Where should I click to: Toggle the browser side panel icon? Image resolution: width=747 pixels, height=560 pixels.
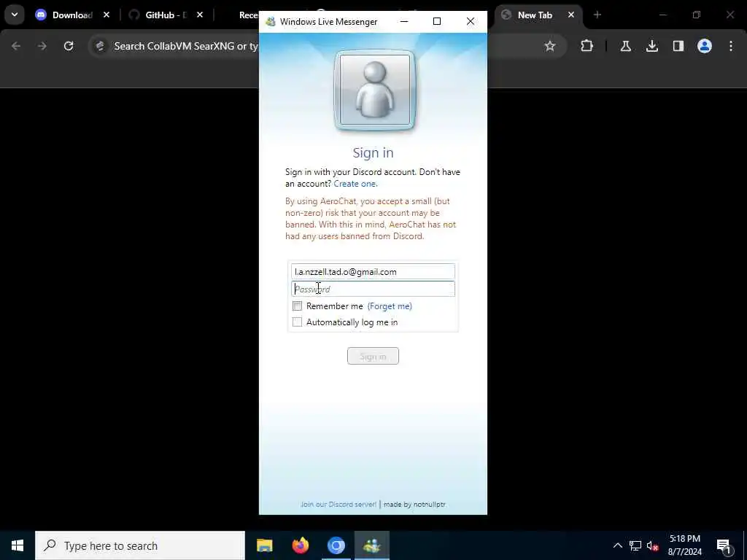coord(678,46)
